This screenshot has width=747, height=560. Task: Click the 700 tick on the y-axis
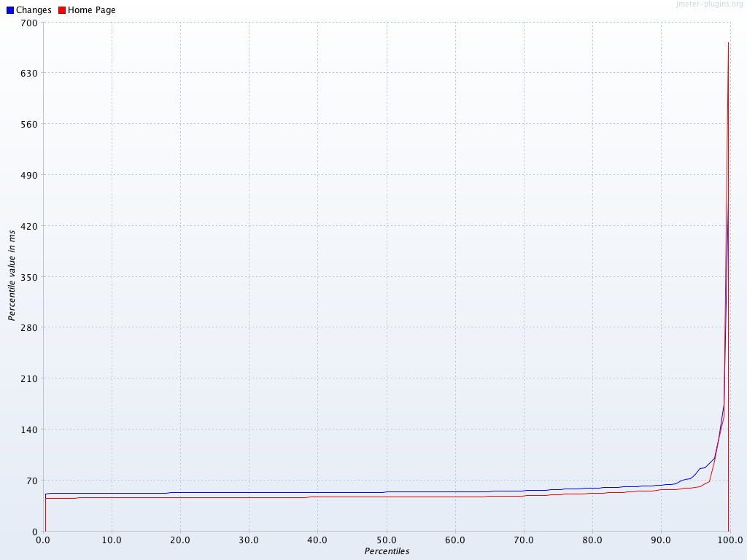coord(28,23)
